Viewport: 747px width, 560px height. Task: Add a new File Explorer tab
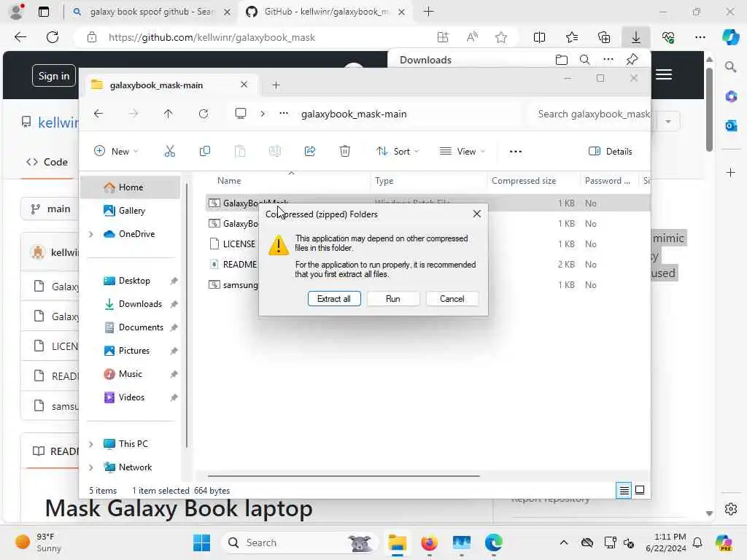coord(276,85)
